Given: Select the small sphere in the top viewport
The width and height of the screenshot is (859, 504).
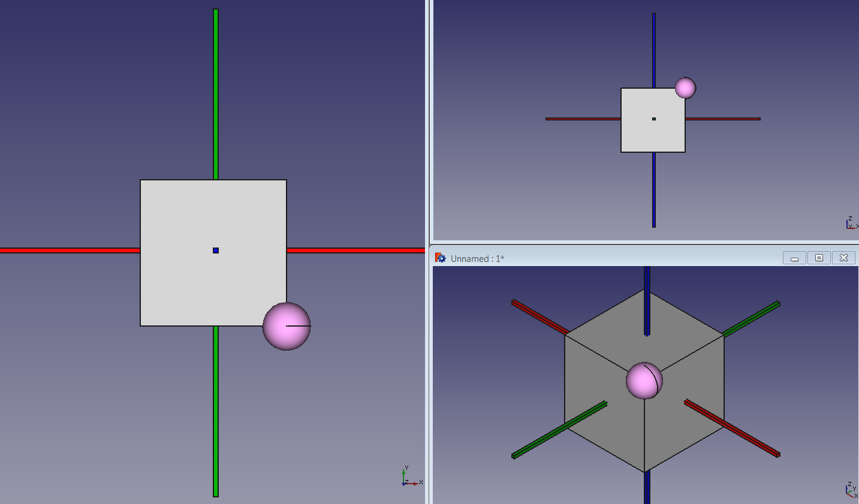Looking at the screenshot, I should coord(686,87).
